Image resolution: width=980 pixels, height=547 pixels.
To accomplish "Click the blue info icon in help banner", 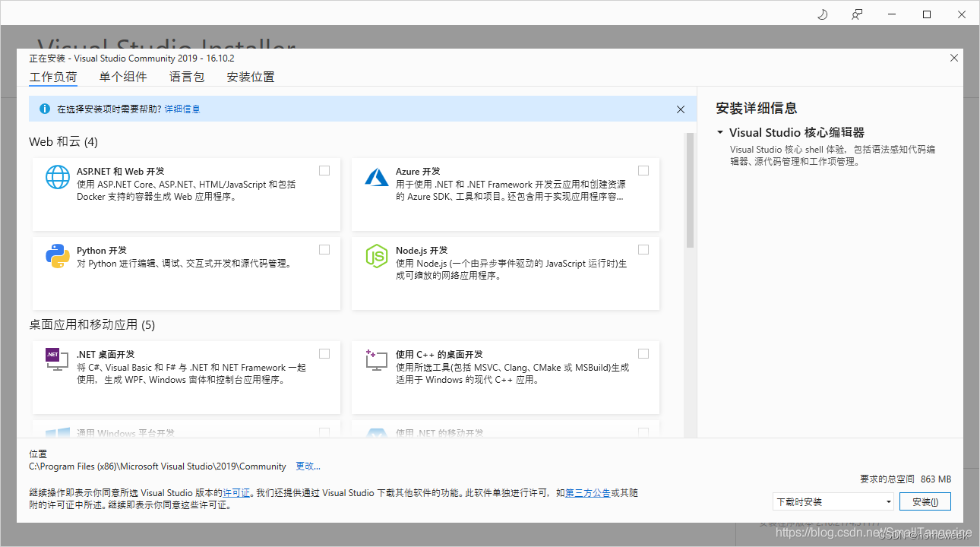I will 45,109.
